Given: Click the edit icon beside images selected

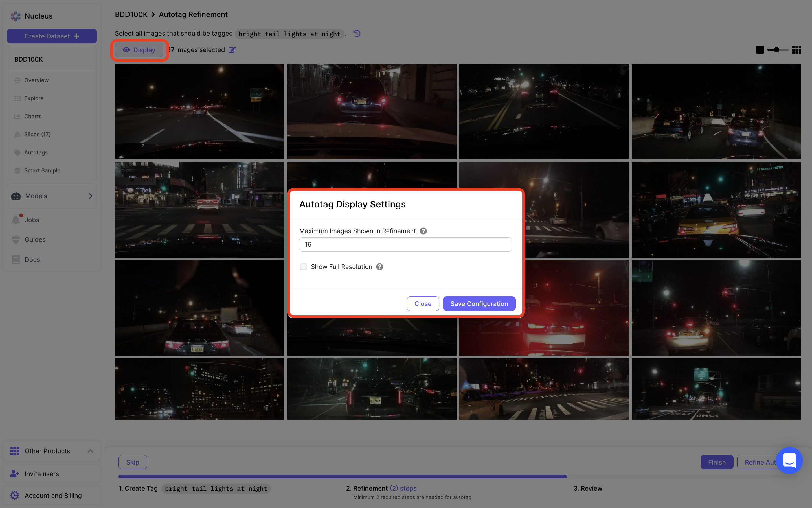Looking at the screenshot, I should click(232, 50).
